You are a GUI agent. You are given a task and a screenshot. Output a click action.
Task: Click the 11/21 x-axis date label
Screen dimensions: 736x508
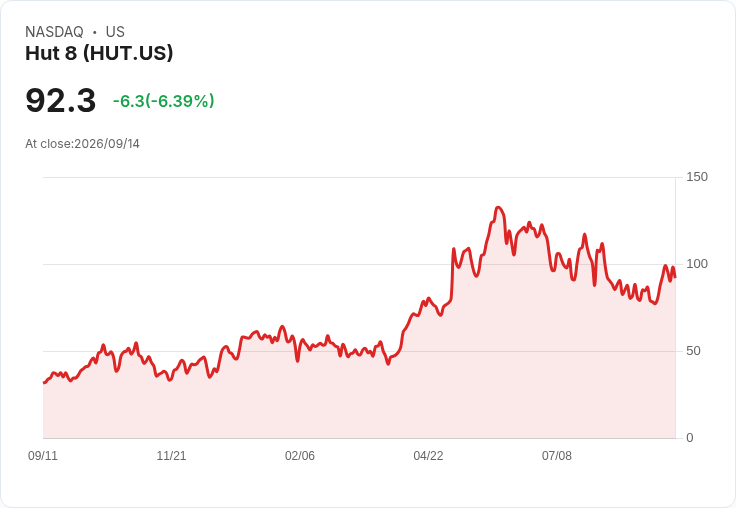coord(171,455)
